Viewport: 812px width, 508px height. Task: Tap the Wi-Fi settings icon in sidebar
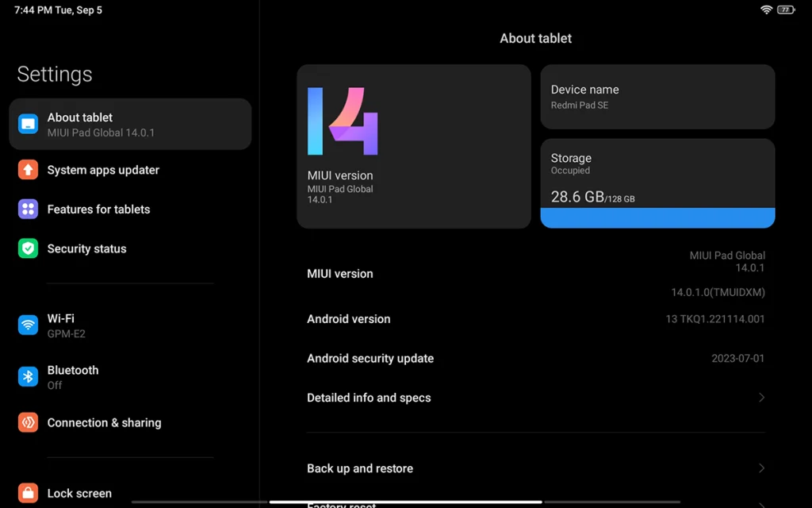point(28,325)
